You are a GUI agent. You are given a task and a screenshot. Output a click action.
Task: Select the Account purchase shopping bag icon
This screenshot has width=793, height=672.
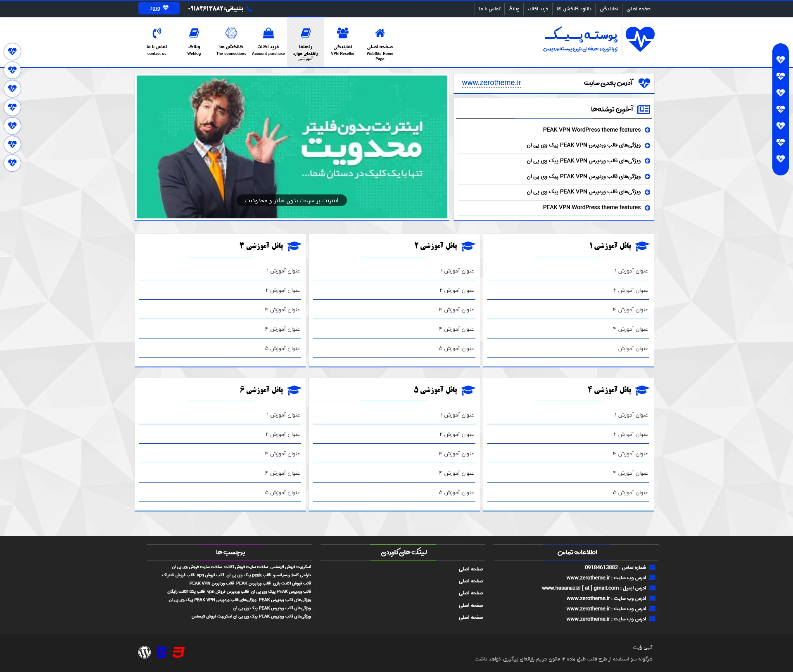[x=268, y=33]
